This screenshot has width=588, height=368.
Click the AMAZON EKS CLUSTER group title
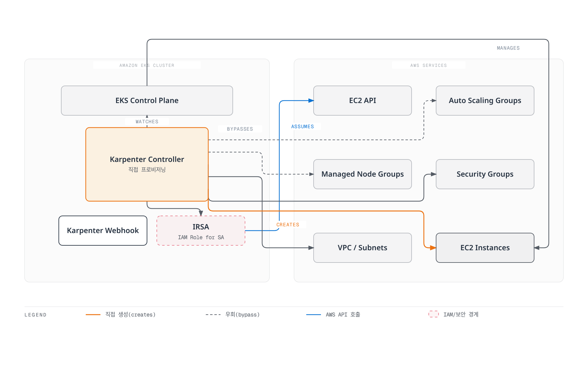click(x=147, y=65)
